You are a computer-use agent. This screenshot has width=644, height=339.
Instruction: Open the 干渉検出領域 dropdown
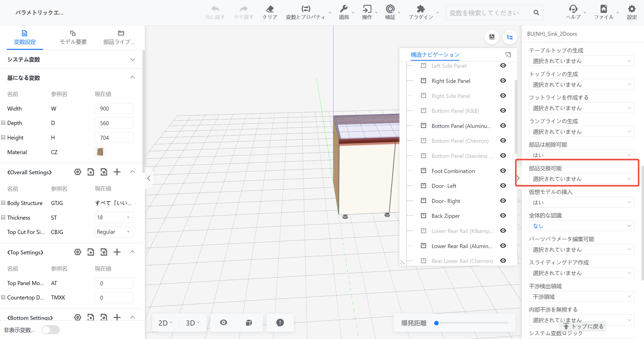click(x=581, y=297)
